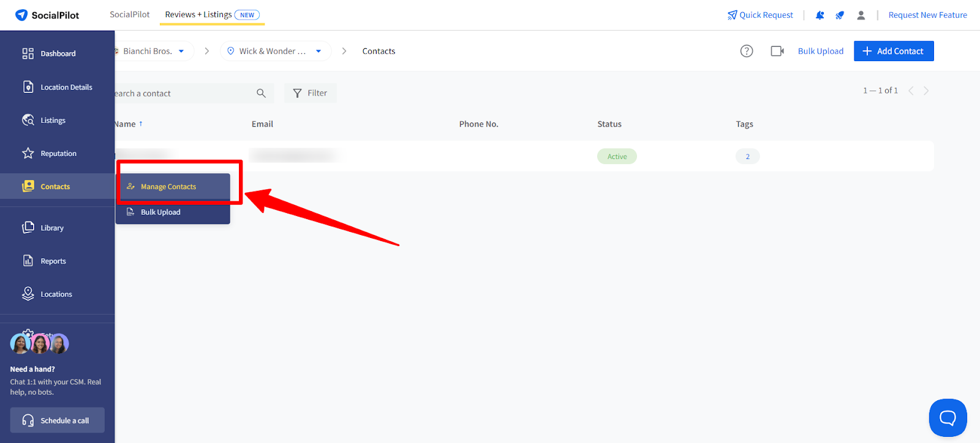Go to previous page arrow

click(911, 91)
